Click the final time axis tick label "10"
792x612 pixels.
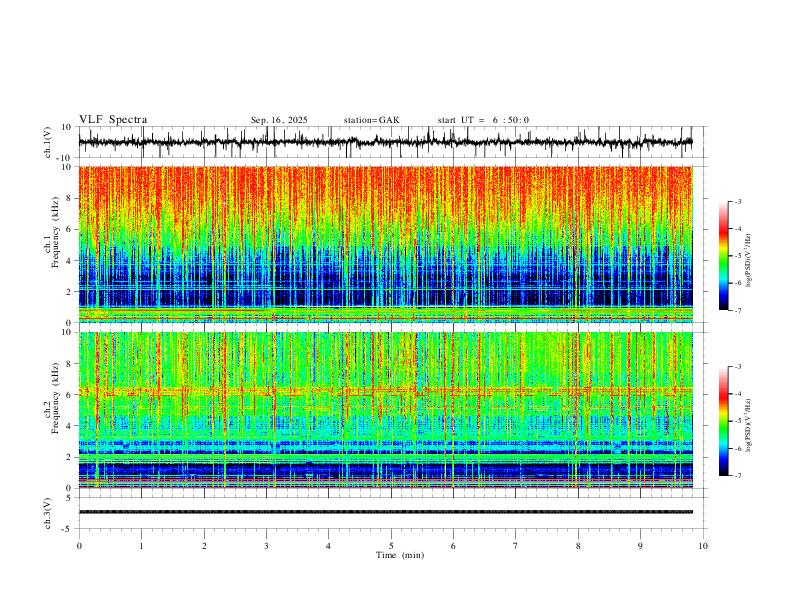point(703,546)
